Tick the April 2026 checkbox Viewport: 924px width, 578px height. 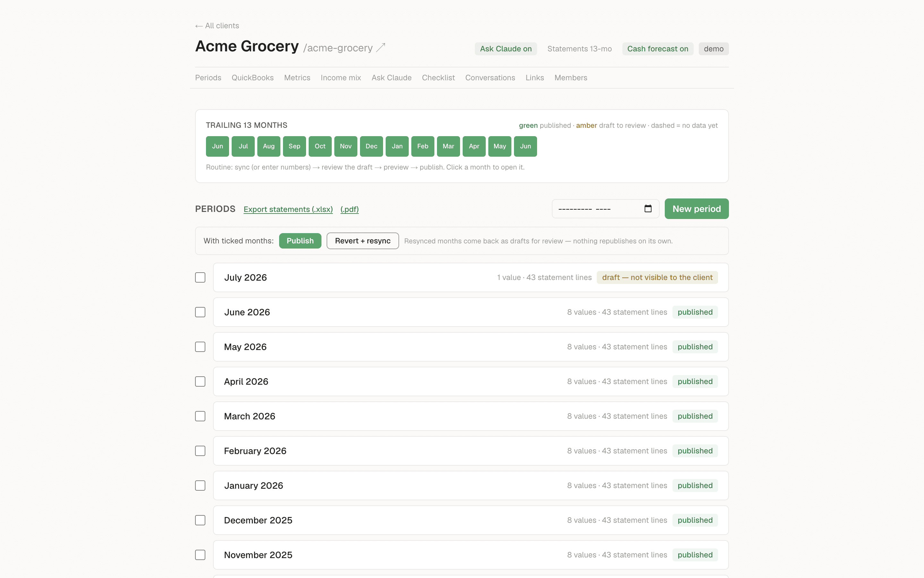click(200, 381)
